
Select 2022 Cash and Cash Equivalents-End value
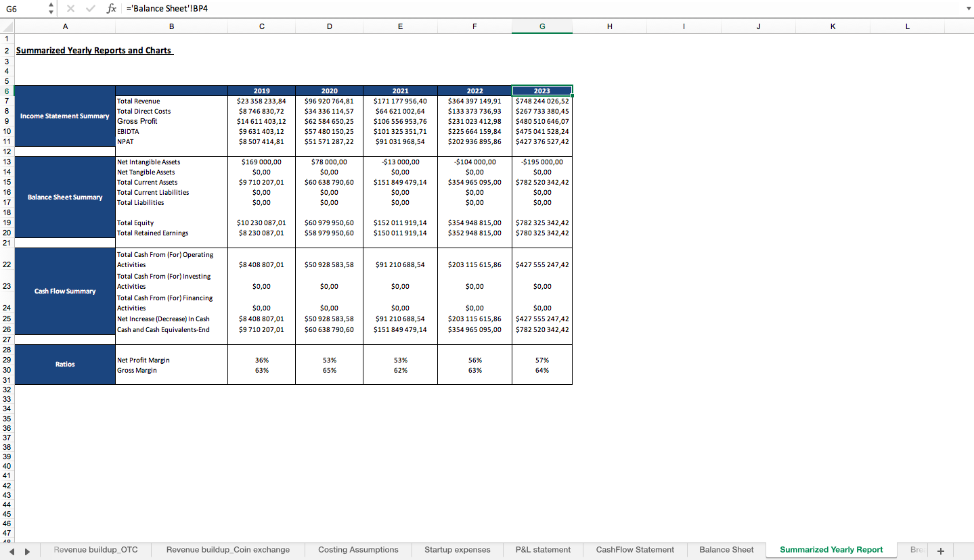point(474,329)
